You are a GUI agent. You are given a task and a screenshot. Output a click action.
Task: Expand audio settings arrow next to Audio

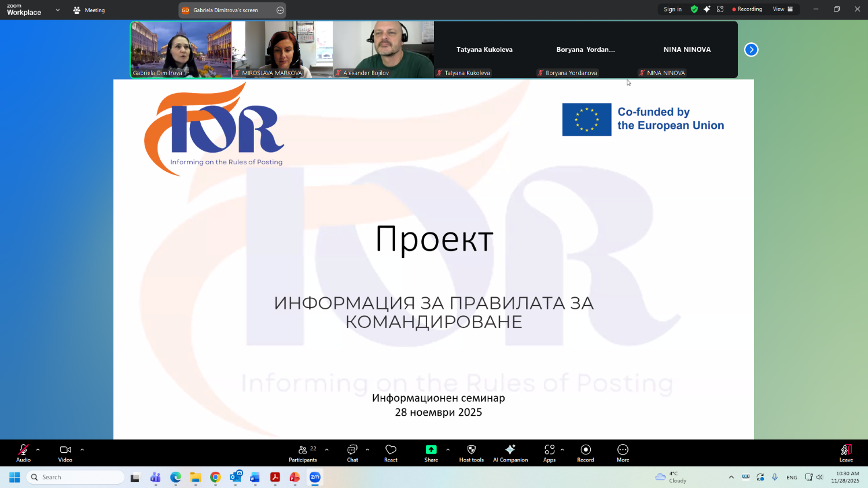(x=38, y=449)
